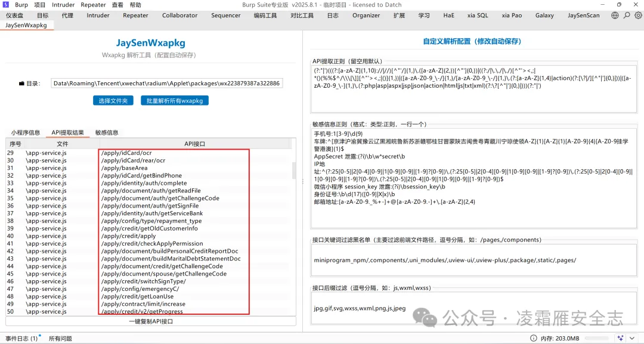The image size is (644, 344).
Task: Open the 小程序信息 tab
Action: click(26, 132)
